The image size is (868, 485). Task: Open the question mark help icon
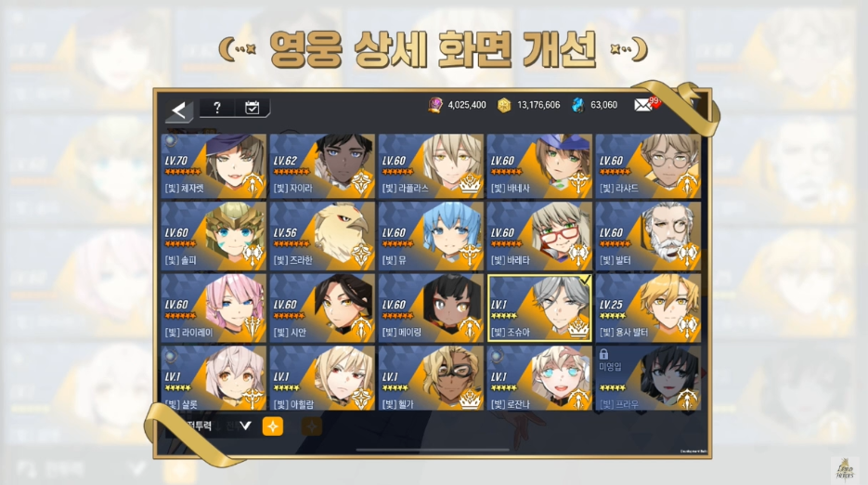(217, 108)
